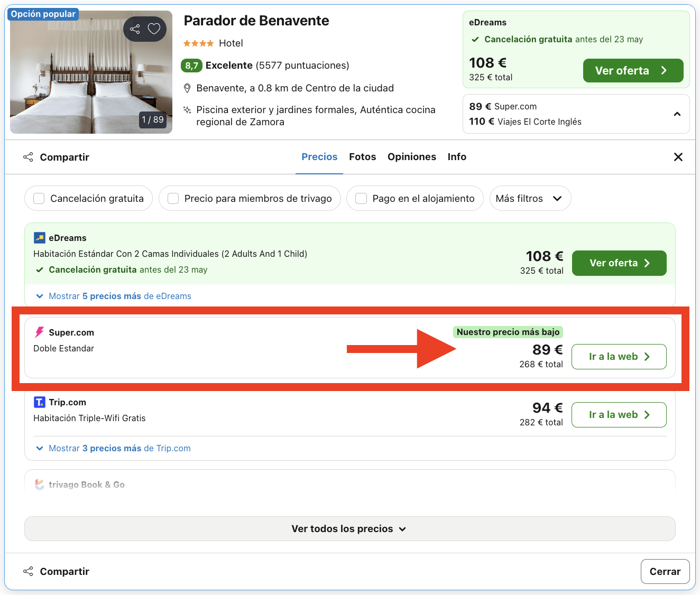Click the eDreams provider logo
The width and height of the screenshot is (700, 595).
click(39, 238)
